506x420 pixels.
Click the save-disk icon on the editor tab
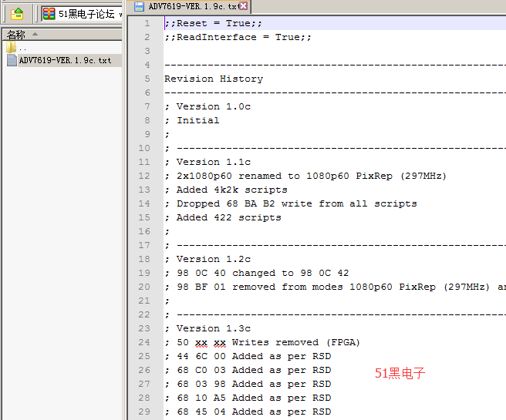pyautogui.click(x=139, y=6)
